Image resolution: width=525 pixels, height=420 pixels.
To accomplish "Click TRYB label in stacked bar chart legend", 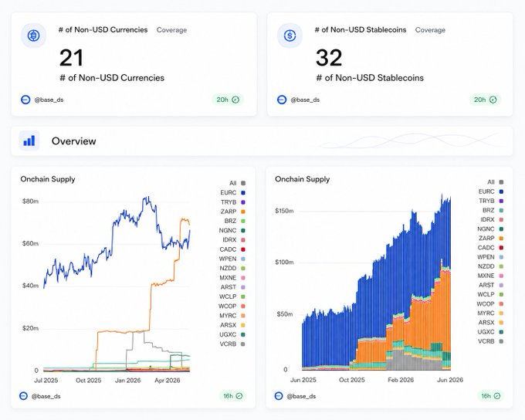I will tap(486, 201).
